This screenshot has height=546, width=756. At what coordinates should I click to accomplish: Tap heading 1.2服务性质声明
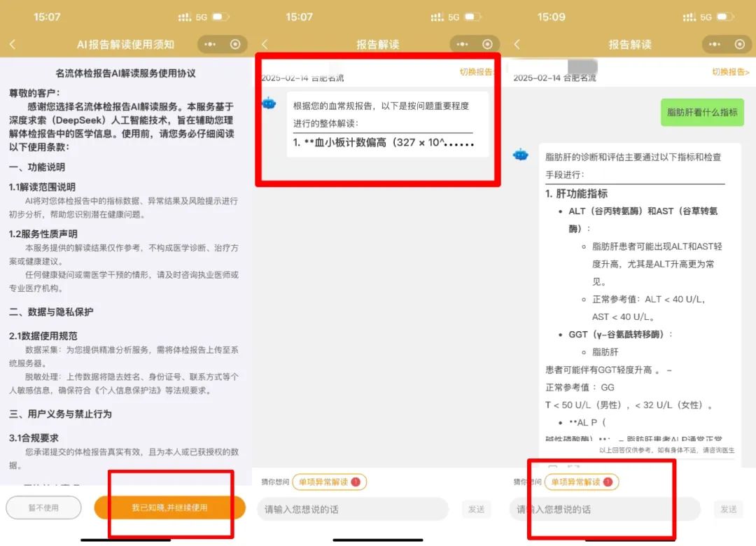pos(43,234)
